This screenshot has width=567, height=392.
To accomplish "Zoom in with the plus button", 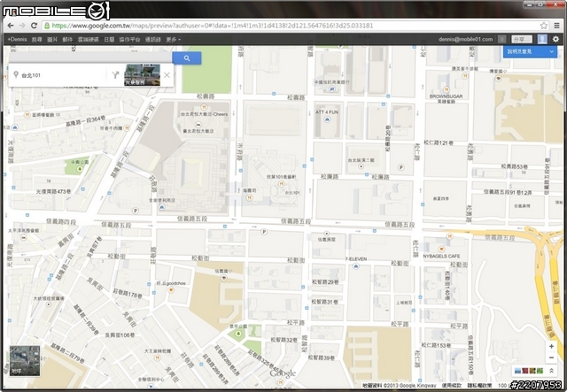I will [551, 346].
